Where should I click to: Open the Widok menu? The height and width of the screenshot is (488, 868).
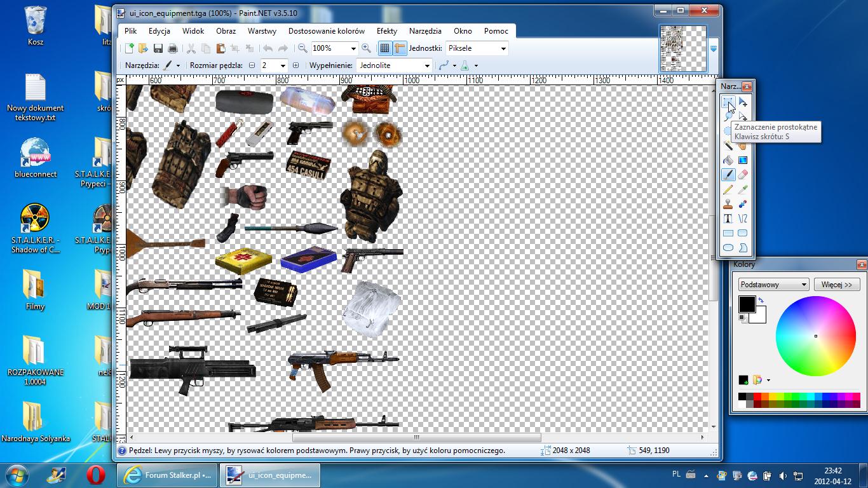[193, 31]
